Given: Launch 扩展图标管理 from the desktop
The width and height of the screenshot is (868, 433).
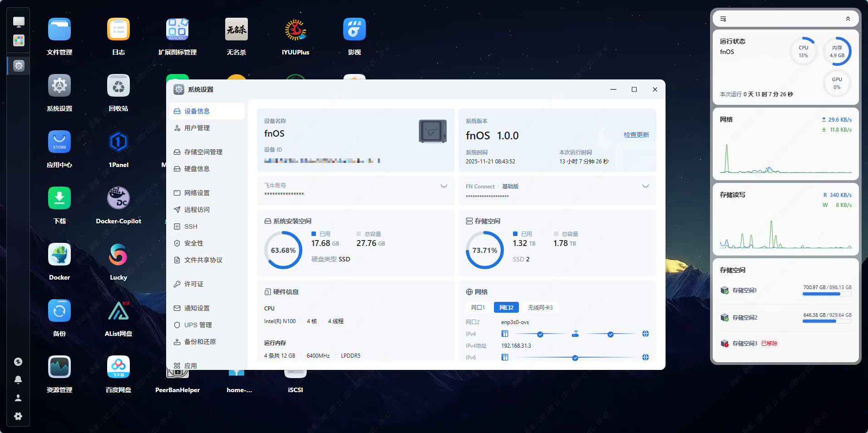Looking at the screenshot, I should (178, 30).
